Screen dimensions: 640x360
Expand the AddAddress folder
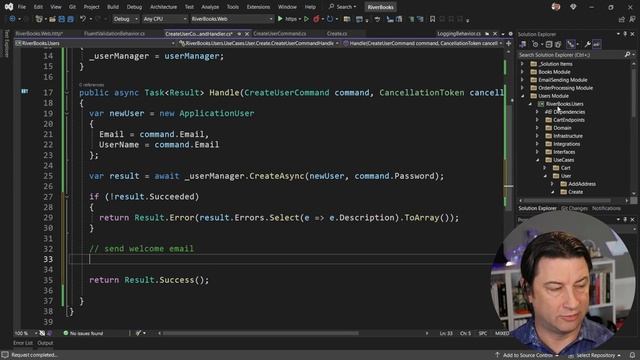553,184
